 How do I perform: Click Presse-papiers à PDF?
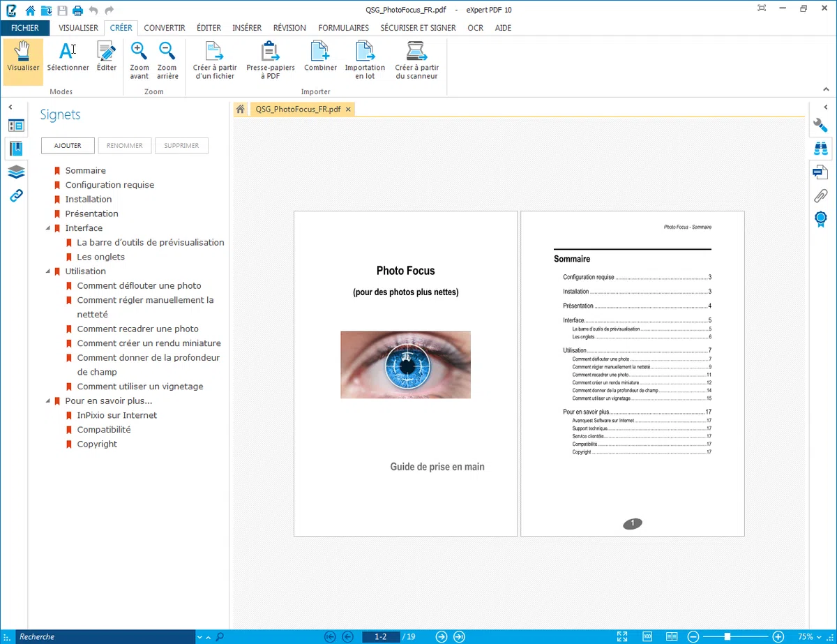click(270, 61)
